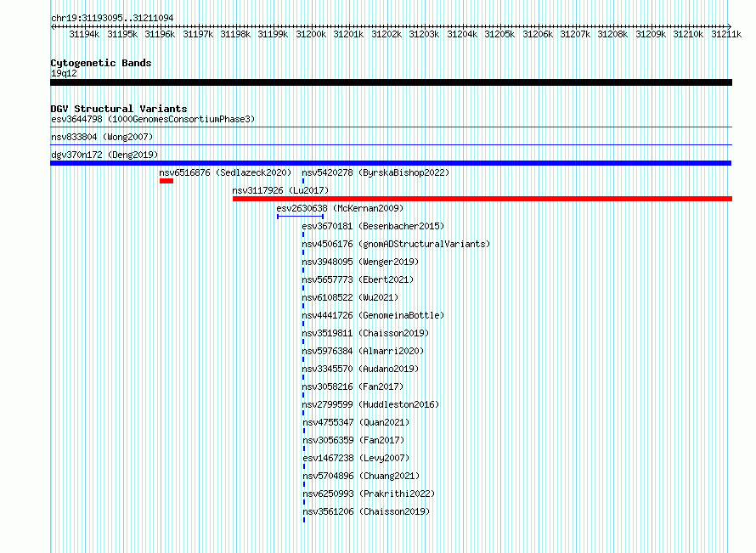
Task: Open the nsv833804 (Wong2007) variant label
Action: (x=102, y=137)
